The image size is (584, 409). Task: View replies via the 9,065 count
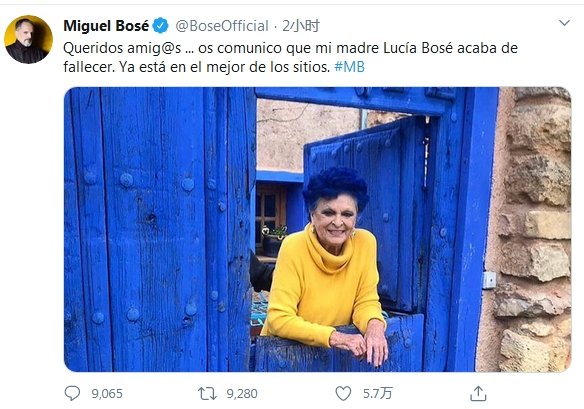click(107, 394)
